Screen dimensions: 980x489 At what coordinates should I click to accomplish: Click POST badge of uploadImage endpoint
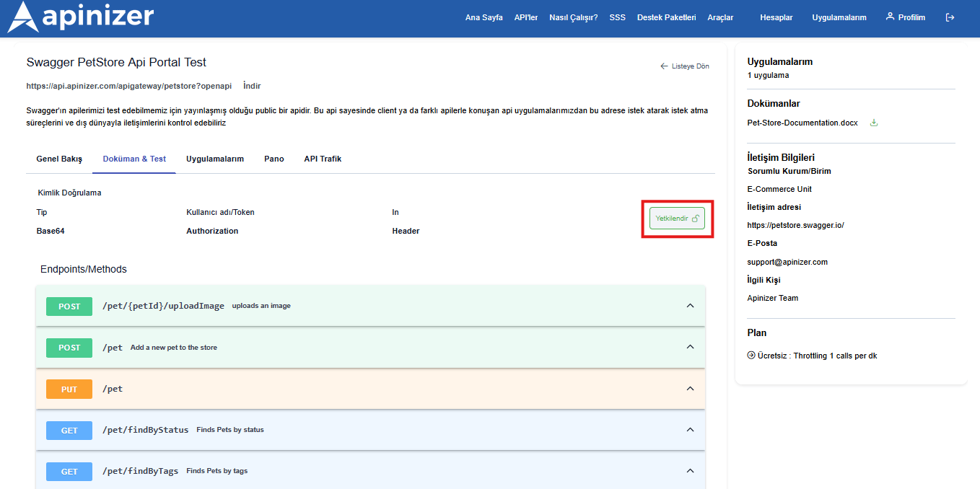tap(69, 307)
